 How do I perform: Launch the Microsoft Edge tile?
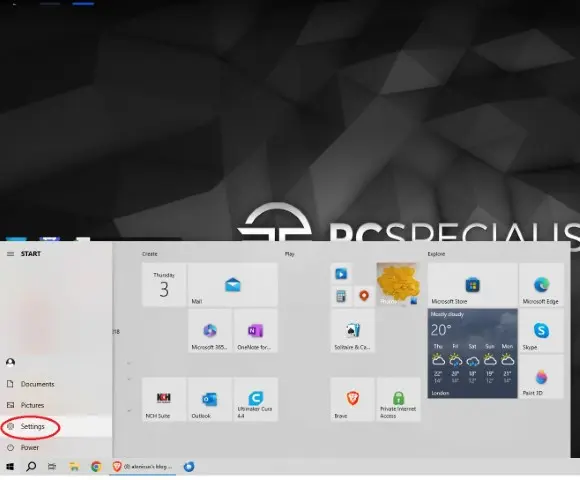coord(542,284)
